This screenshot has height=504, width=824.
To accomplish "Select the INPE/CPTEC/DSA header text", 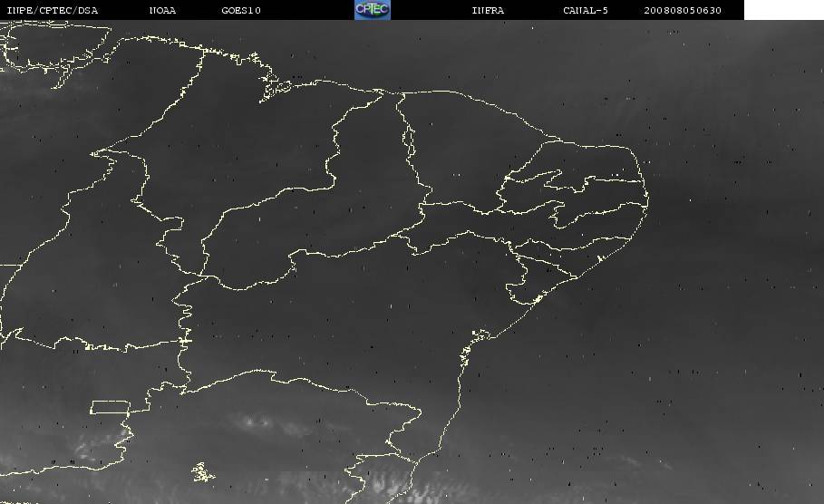I will [x=53, y=11].
